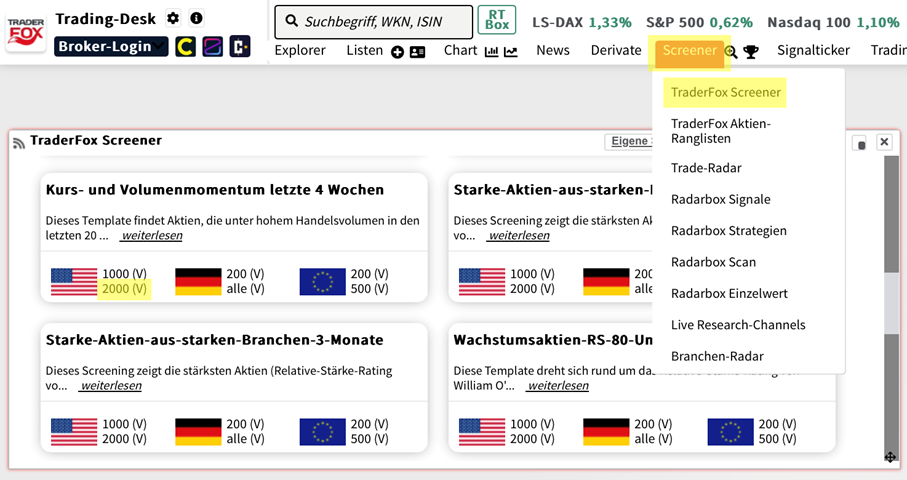Focus the Suchbegriff, WKN, ISIN search field

[373, 22]
